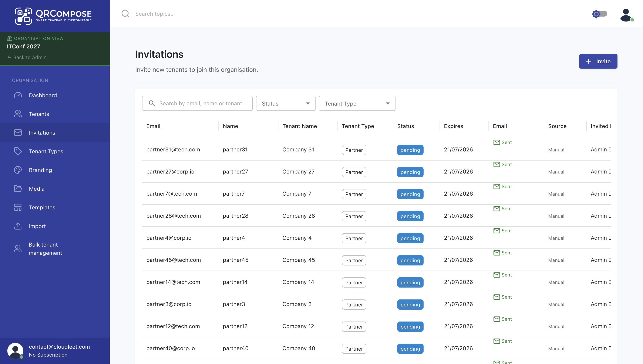The image size is (643, 364).
Task: Select email partner40@corp.io
Action: (x=171, y=348)
